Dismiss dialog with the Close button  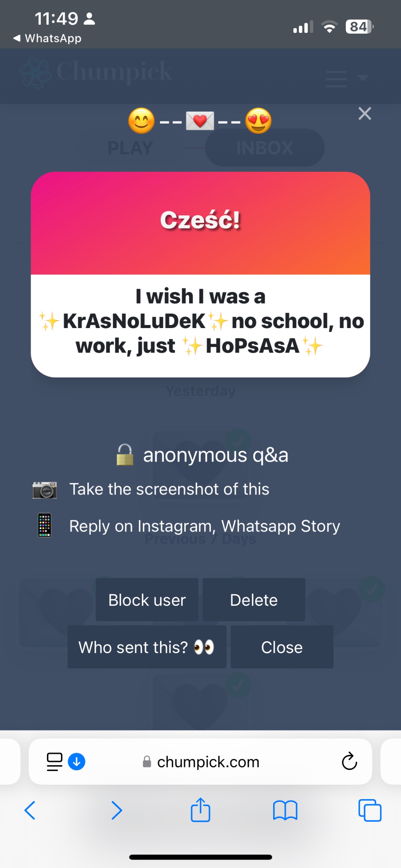(x=282, y=647)
